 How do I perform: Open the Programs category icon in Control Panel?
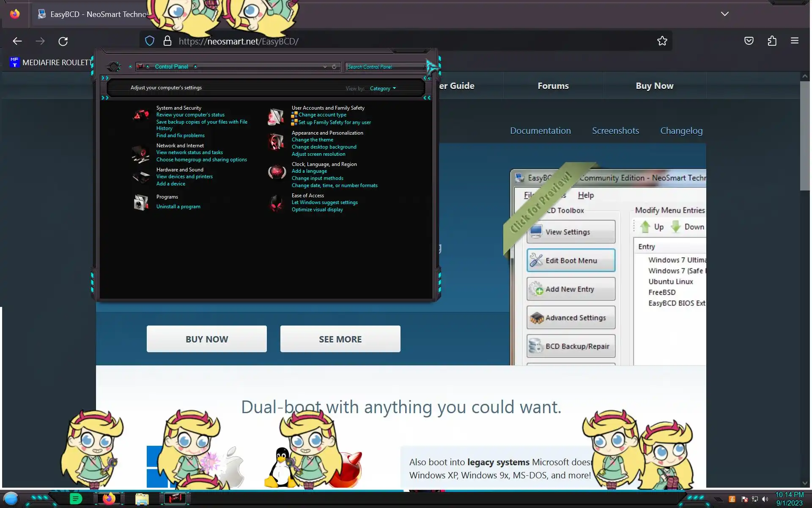[x=141, y=202]
